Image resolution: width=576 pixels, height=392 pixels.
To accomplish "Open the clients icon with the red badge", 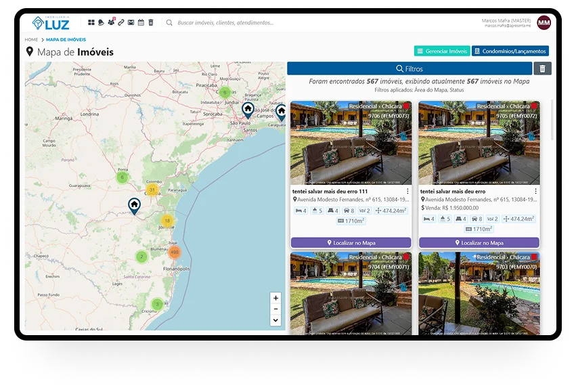I will click(x=111, y=22).
